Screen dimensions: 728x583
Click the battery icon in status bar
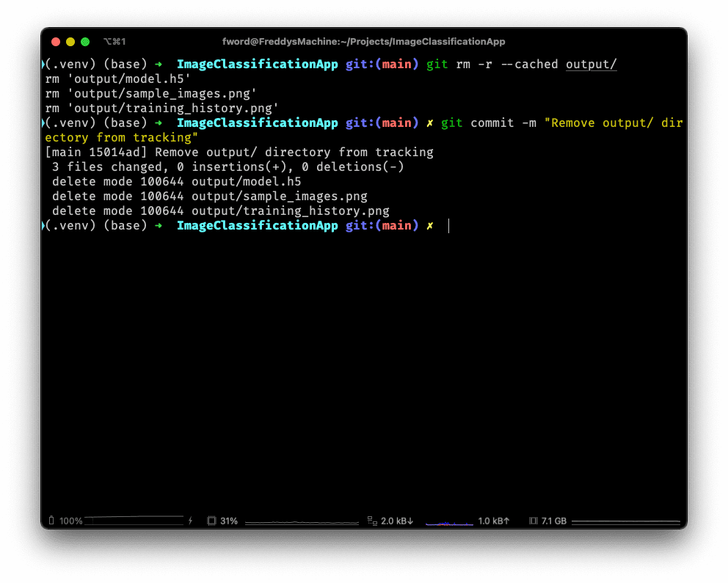[x=51, y=521]
